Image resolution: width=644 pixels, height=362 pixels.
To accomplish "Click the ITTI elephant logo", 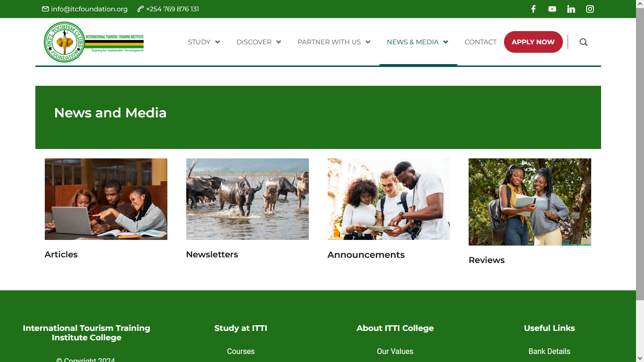I will [94, 42].
